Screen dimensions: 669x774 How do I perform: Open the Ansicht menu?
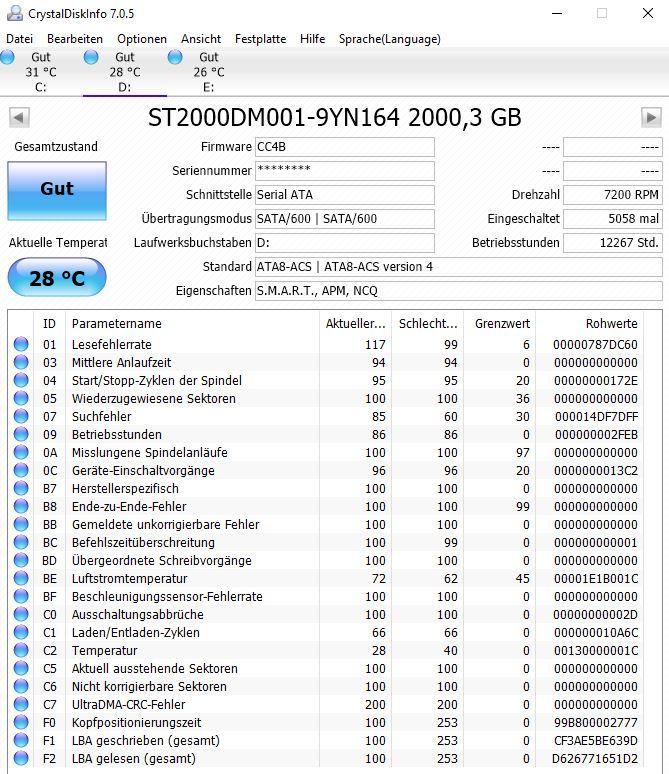pos(201,39)
